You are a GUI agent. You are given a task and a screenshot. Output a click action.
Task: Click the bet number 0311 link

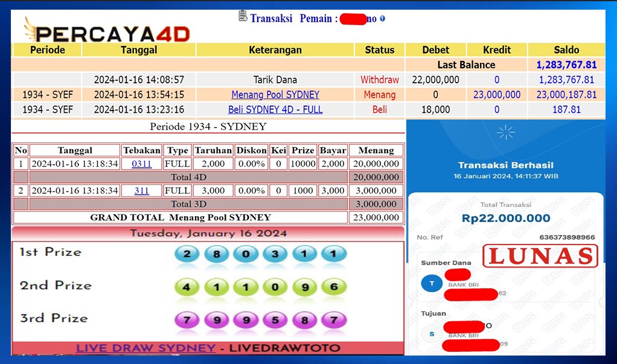141,163
